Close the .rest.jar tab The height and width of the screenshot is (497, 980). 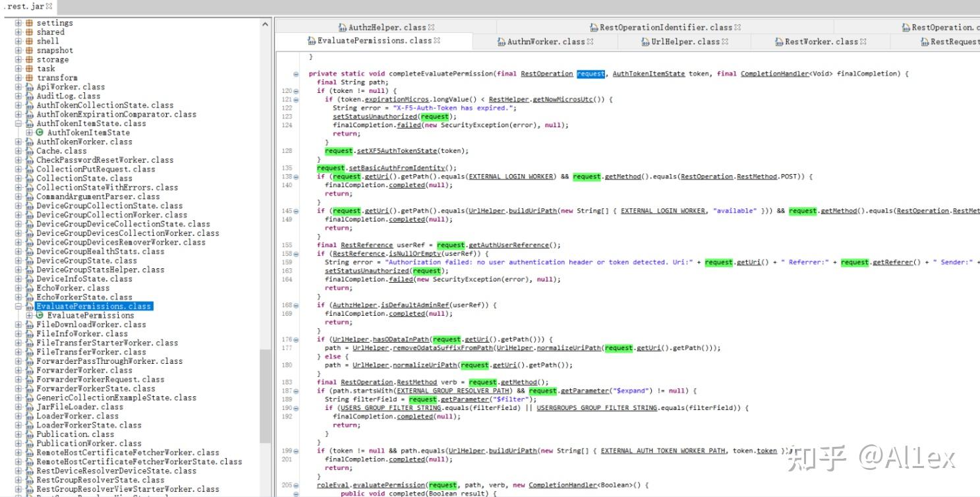49,6
